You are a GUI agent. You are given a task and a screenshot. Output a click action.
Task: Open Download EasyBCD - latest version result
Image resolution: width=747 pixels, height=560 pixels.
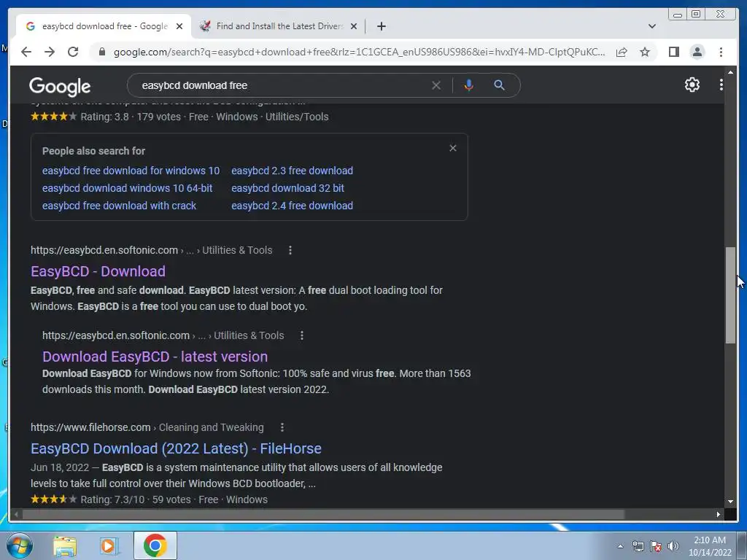pyautogui.click(x=155, y=357)
